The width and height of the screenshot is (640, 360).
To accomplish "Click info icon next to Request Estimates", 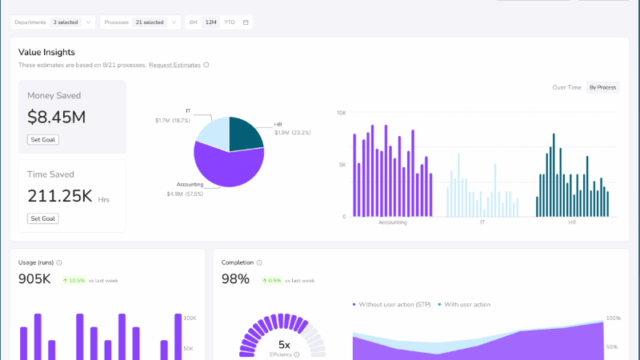I will tap(206, 65).
